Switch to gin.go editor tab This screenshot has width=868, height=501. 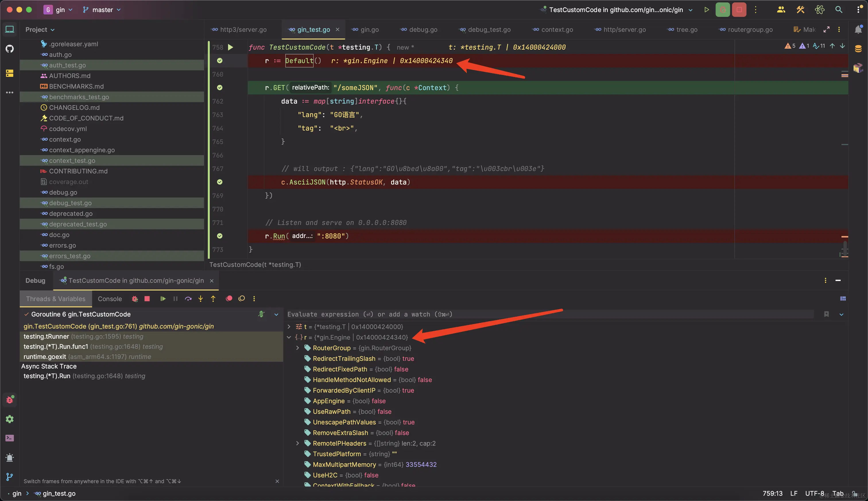(366, 30)
